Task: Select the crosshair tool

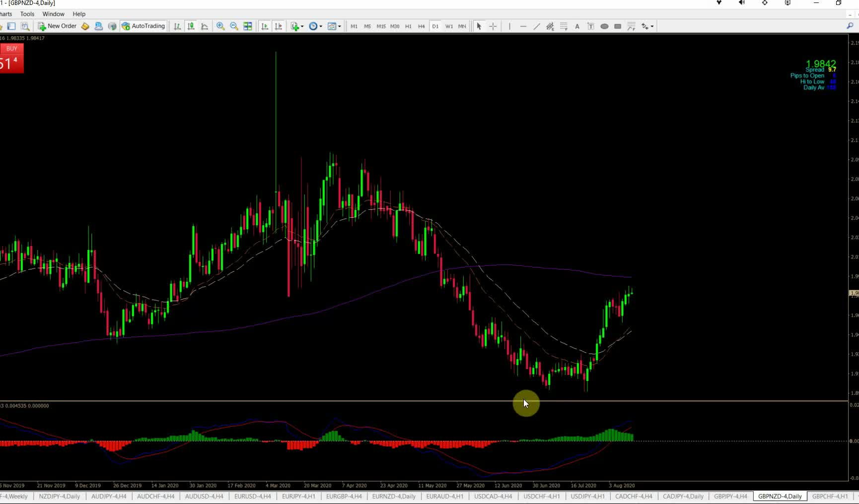Action: coord(493,26)
